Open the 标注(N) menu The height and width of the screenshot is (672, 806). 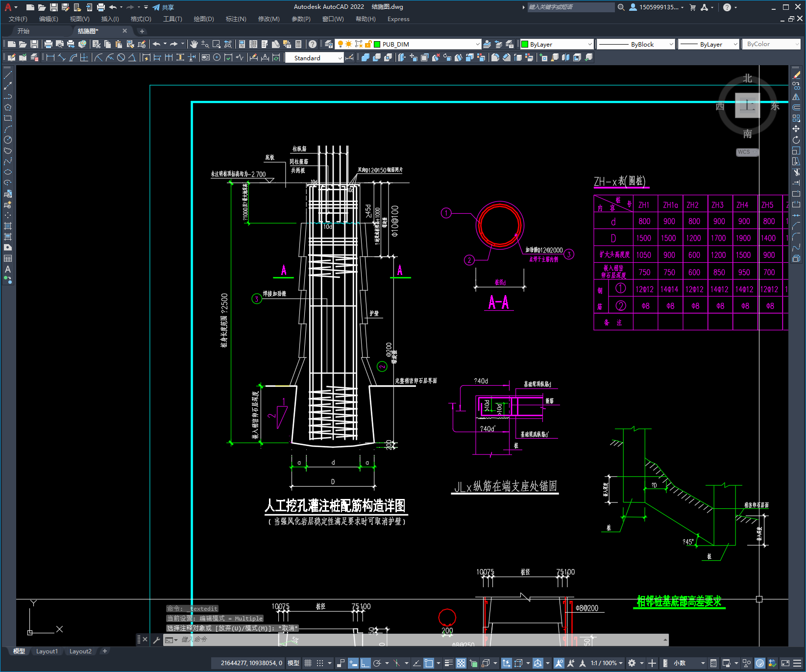[x=236, y=19]
